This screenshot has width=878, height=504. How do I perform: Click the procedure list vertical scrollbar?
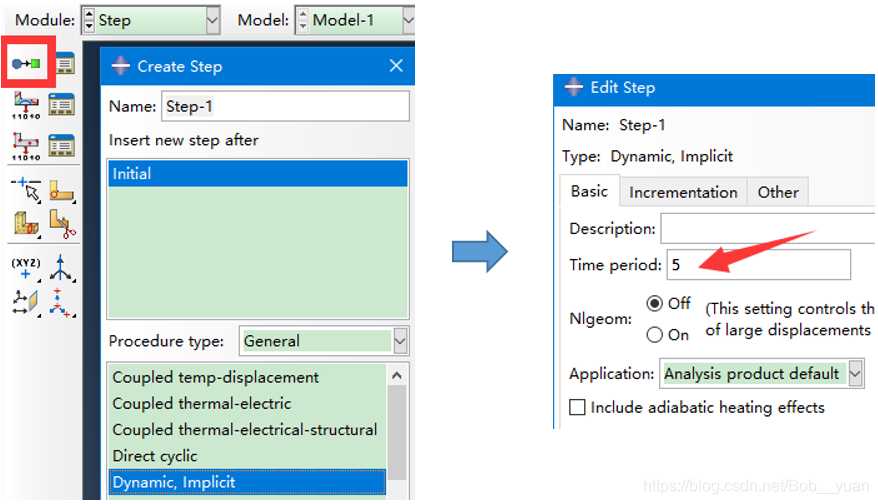tap(396, 430)
